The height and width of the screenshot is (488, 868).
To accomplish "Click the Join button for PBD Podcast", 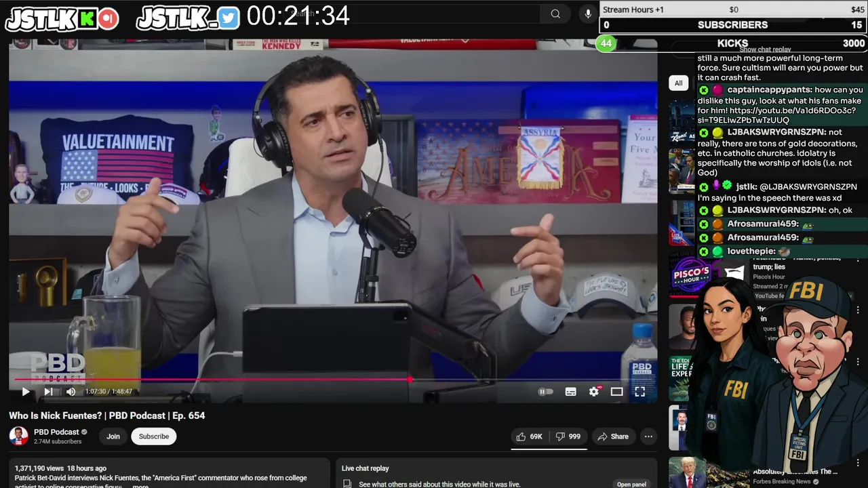I will pos(113,436).
